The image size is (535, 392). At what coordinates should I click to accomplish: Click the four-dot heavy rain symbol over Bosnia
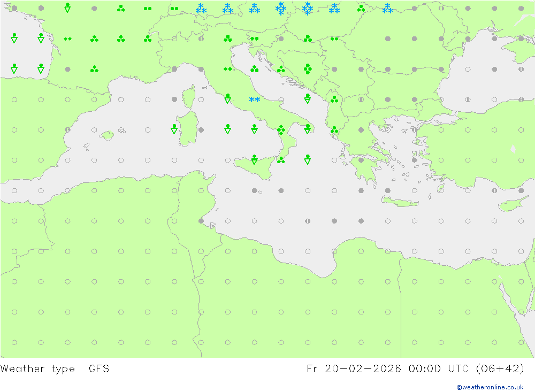tap(308, 69)
